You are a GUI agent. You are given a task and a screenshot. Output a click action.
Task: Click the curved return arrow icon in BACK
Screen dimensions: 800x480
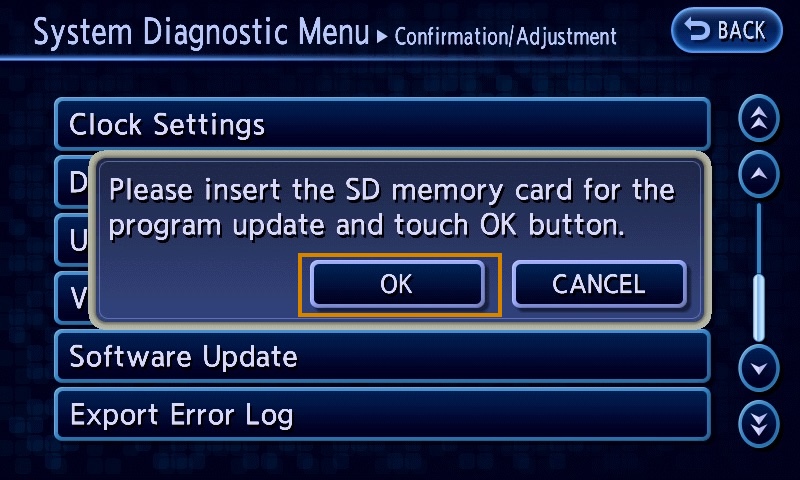coord(697,29)
